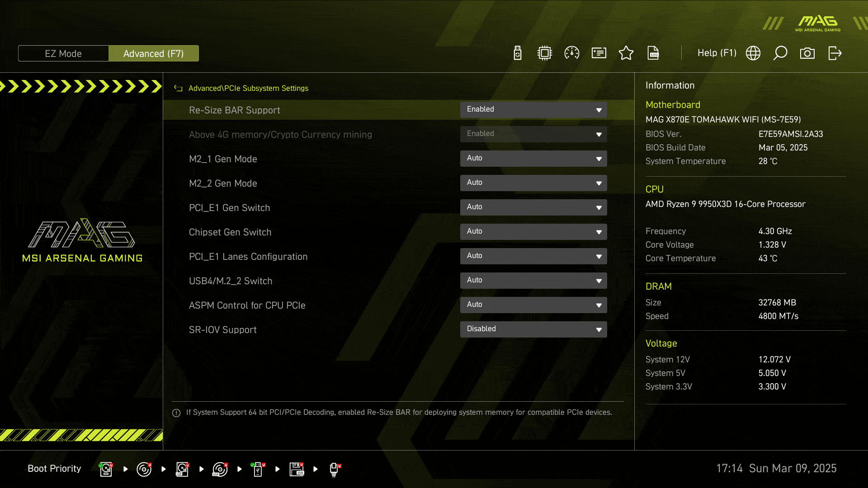Click the CPU chip icon in toolbar

545,53
